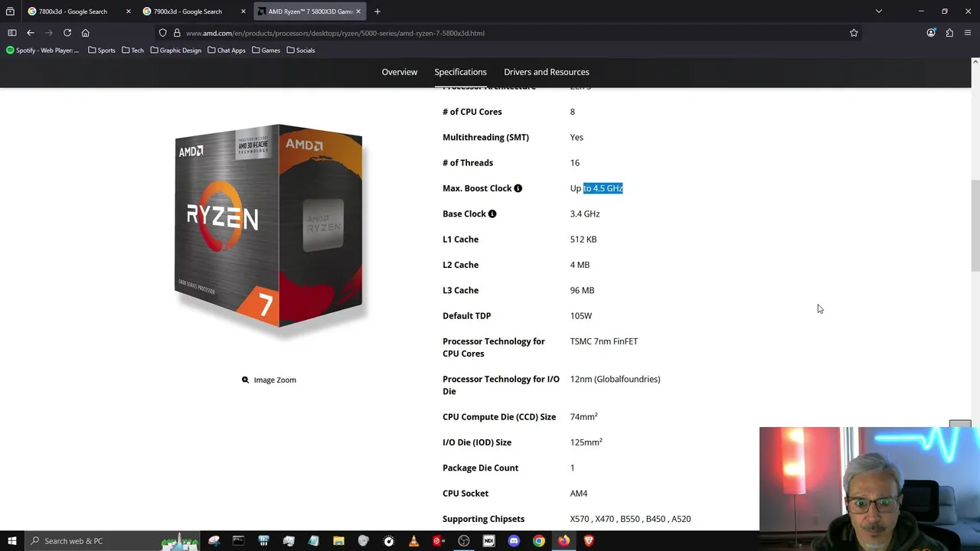980x551 pixels.
Task: Toggle the browser sidebar icon
Action: [11, 33]
